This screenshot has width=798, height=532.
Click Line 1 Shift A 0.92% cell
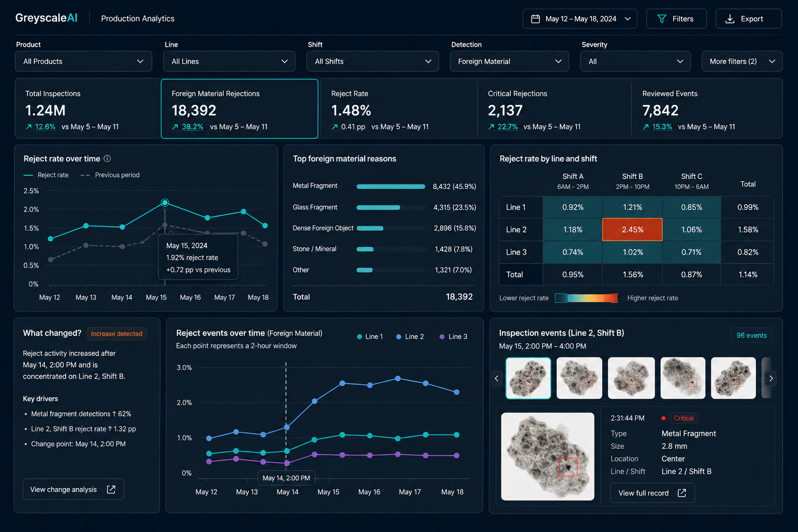(573, 207)
